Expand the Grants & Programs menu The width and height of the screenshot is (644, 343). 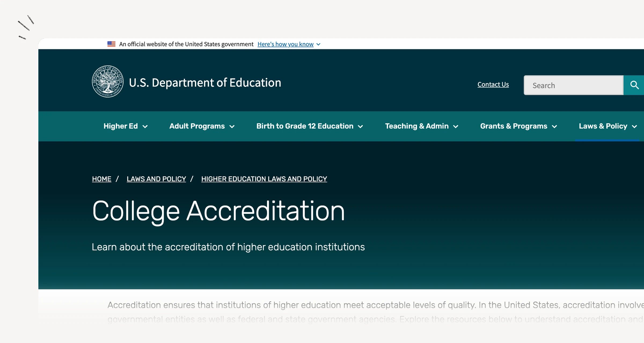click(x=519, y=126)
